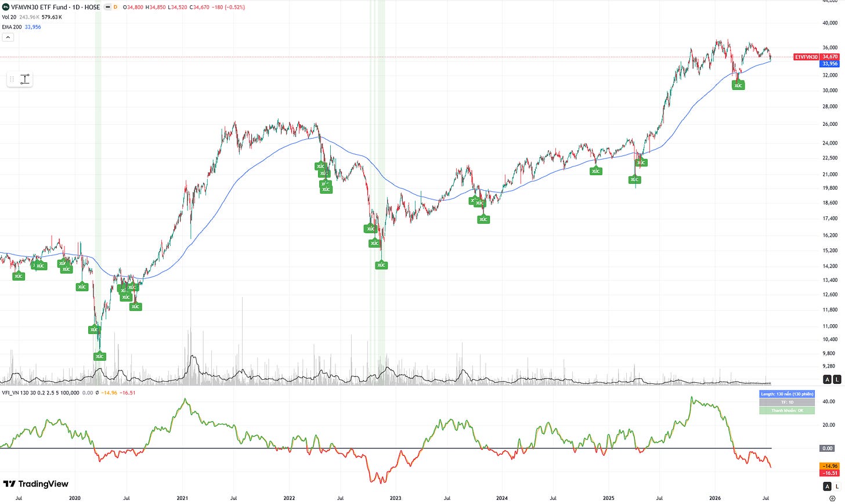The height and width of the screenshot is (504, 845).
Task: Select the EMA 200 indicator legend
Action: click(x=12, y=27)
